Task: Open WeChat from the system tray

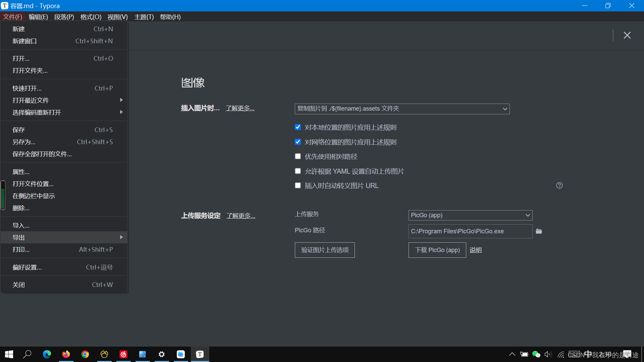Action: click(x=536, y=354)
